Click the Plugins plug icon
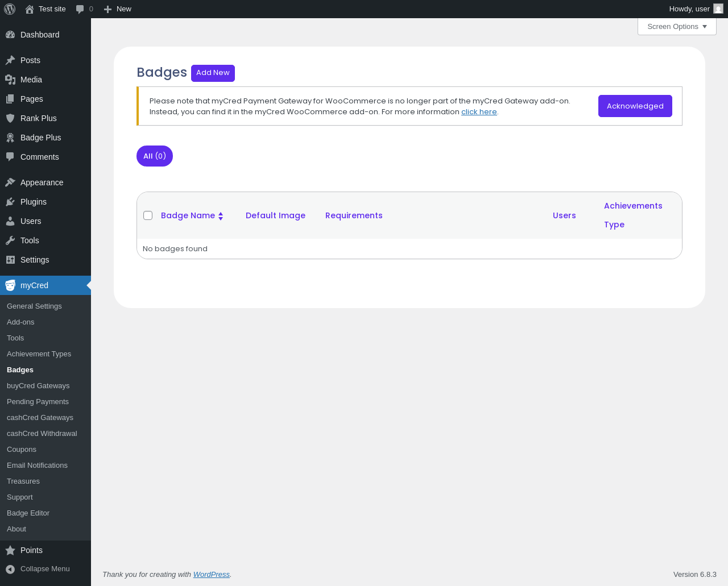The width and height of the screenshot is (728, 586). pyautogui.click(x=10, y=202)
